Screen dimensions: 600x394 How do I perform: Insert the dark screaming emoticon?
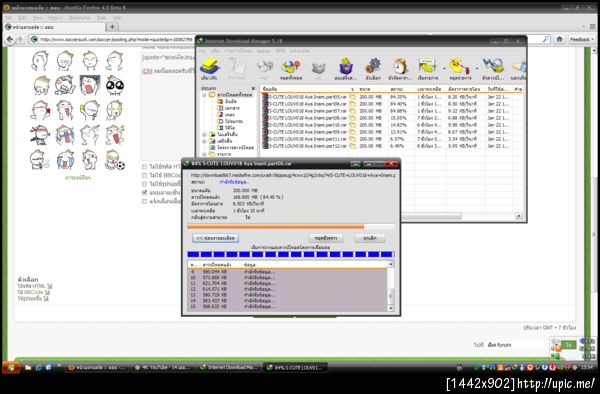click(x=90, y=85)
